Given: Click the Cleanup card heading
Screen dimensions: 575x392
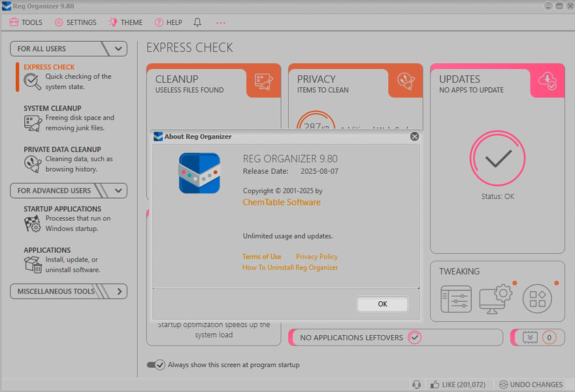Looking at the screenshot, I should pyautogui.click(x=177, y=79).
